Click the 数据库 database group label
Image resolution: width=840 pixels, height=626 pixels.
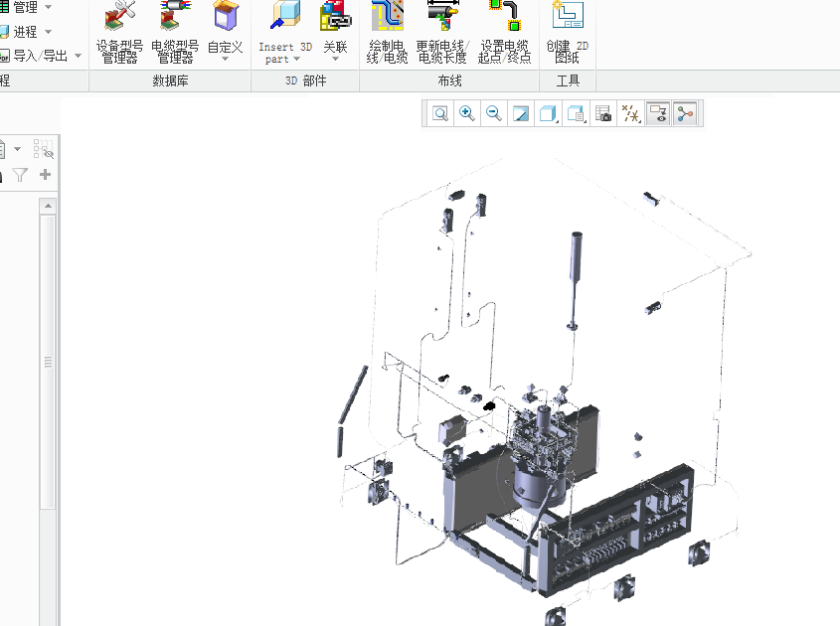[170, 80]
